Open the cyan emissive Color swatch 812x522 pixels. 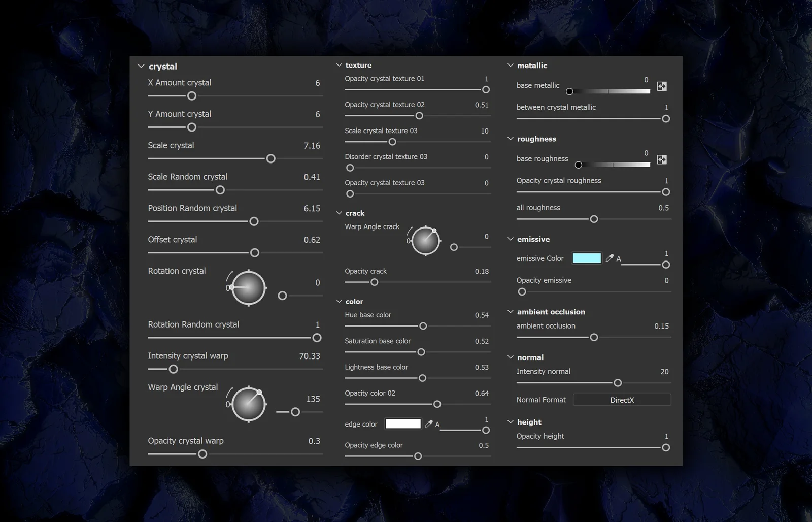coord(586,258)
